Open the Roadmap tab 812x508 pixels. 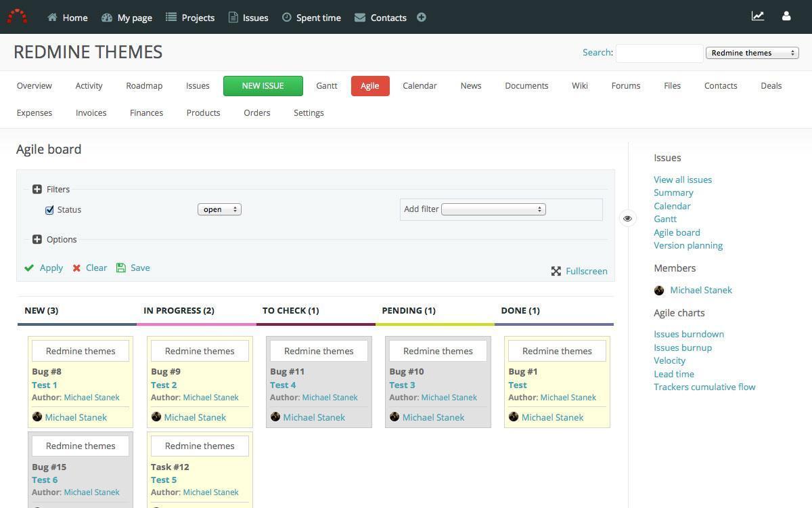pos(144,86)
